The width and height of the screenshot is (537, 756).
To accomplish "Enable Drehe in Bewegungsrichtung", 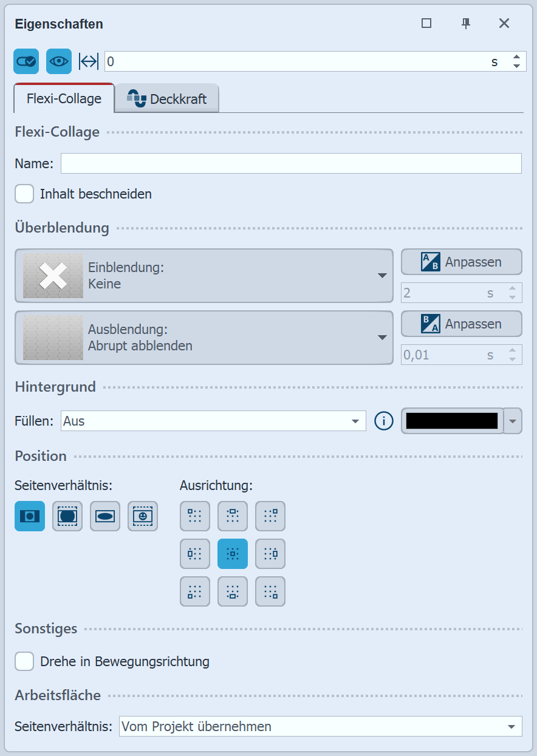I will pyautogui.click(x=24, y=661).
